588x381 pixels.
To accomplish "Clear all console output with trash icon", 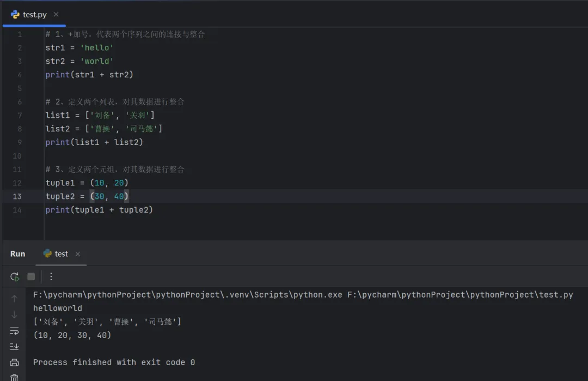I will point(14,377).
